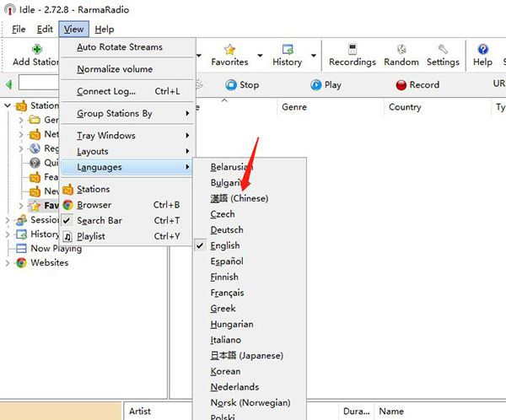Click the green back arrow icon
Viewport: 506px width, 420px height.
pyautogui.click(x=8, y=85)
